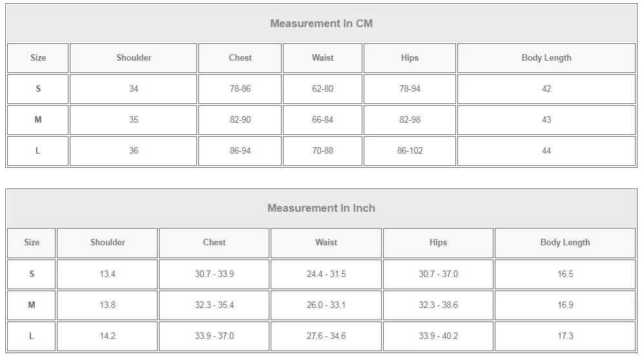Click the size M cell in Inch table
The image size is (644, 357).
[32, 305]
